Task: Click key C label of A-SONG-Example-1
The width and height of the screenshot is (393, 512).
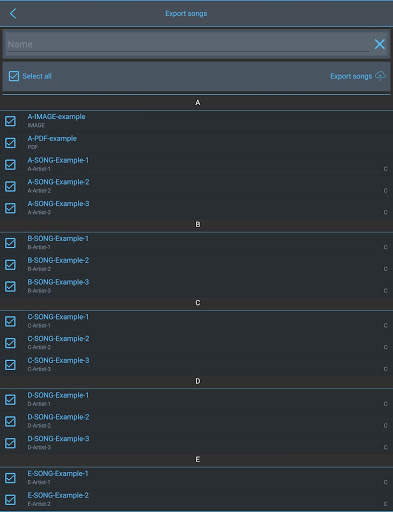Action: coord(385,169)
